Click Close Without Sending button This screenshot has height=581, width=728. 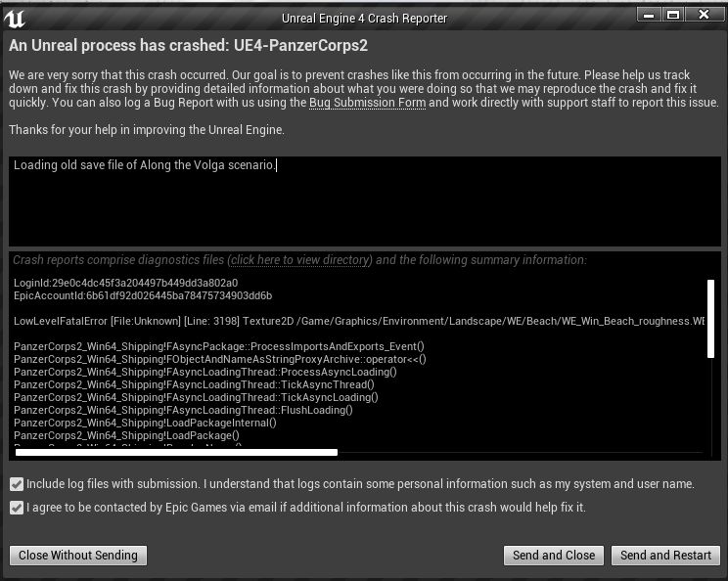78,556
